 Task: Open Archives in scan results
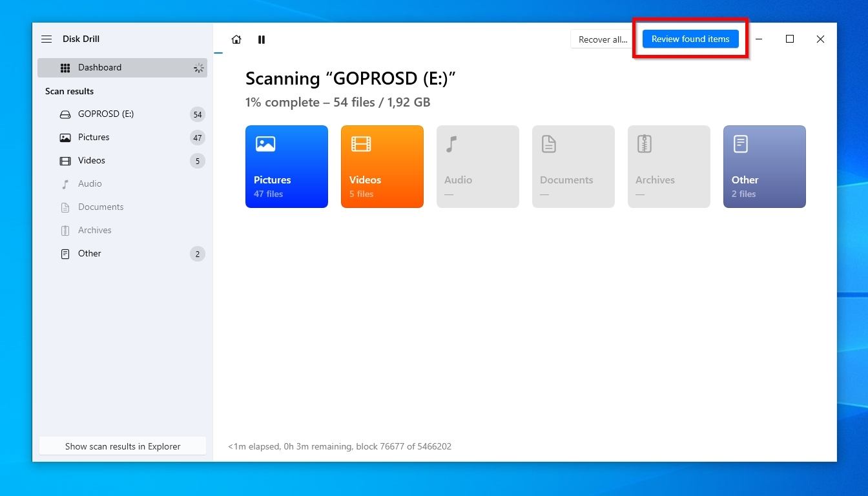click(122, 231)
